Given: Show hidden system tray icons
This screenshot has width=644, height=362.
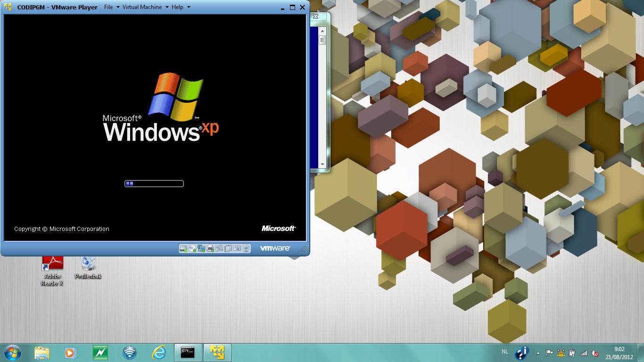Looking at the screenshot, I should click(538, 353).
